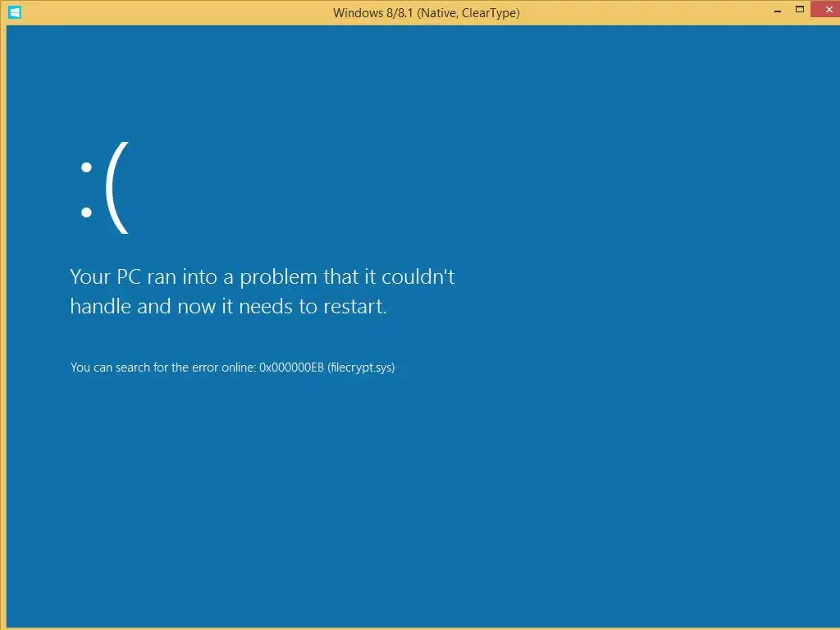Close the Windows 8/8.1 window
The width and height of the screenshot is (840, 630).
[825, 9]
